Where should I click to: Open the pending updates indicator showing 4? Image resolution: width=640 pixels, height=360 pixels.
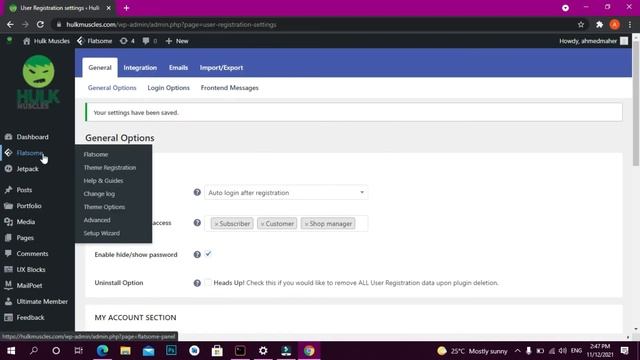(x=127, y=41)
